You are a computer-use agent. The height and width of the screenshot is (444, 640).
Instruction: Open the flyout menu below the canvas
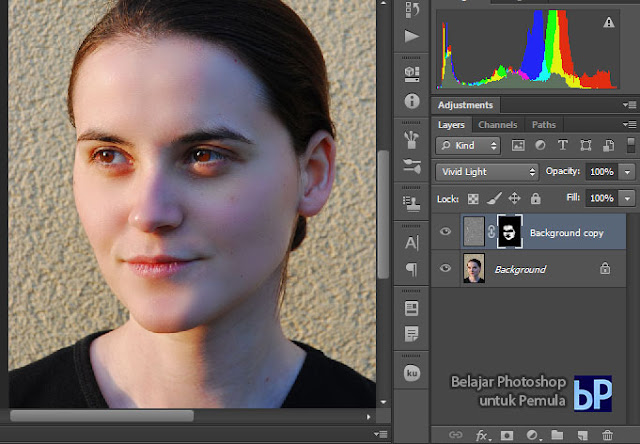tap(380, 434)
